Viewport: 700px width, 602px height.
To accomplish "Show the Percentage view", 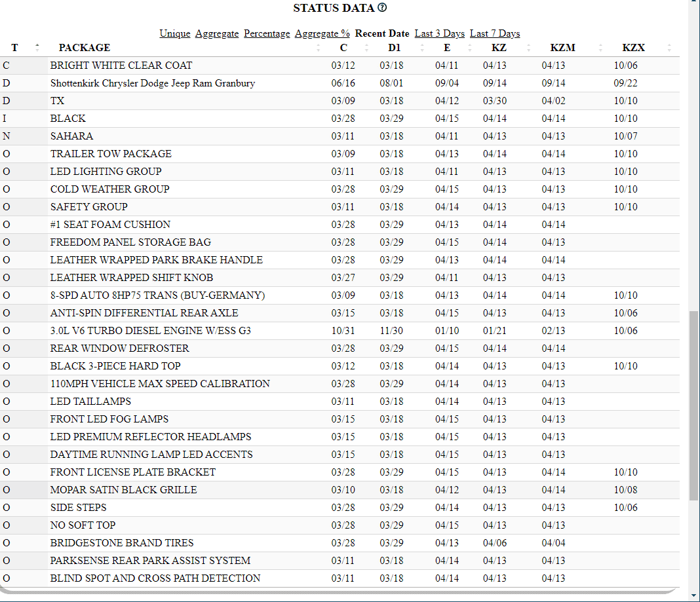I will 267,33.
